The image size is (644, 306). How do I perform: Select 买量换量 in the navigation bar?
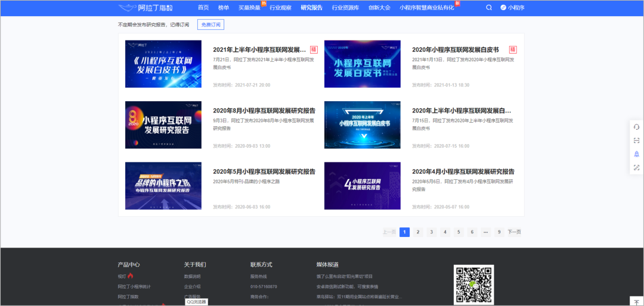[x=249, y=8]
